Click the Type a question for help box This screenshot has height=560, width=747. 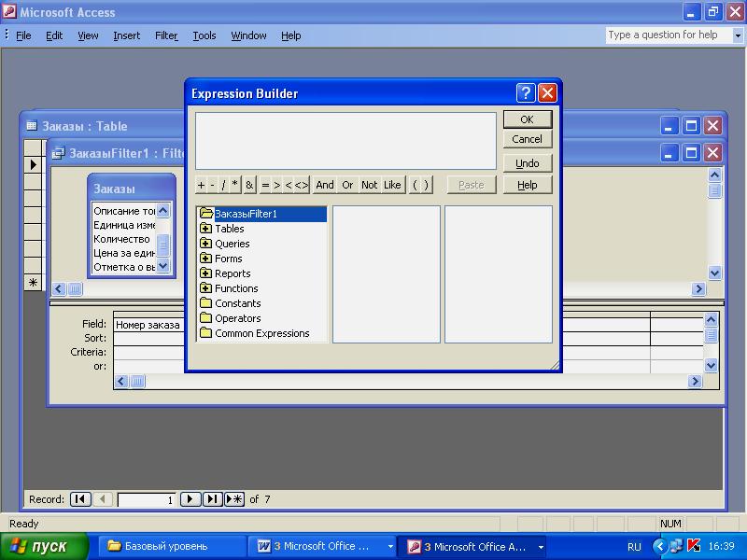click(669, 35)
